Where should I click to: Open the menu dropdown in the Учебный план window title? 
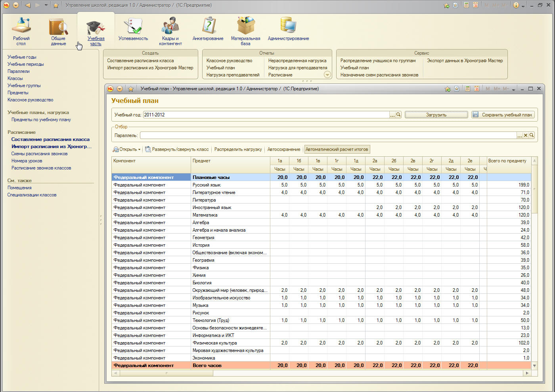119,89
